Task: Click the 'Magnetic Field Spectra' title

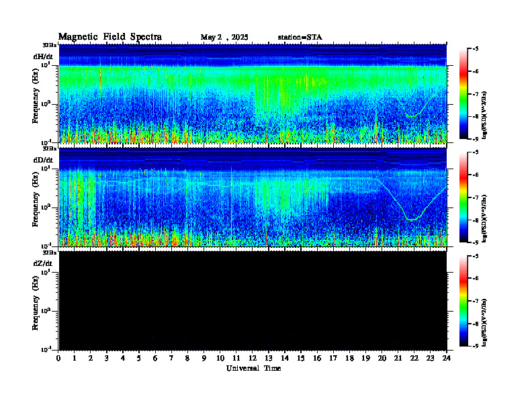Action: pos(110,37)
